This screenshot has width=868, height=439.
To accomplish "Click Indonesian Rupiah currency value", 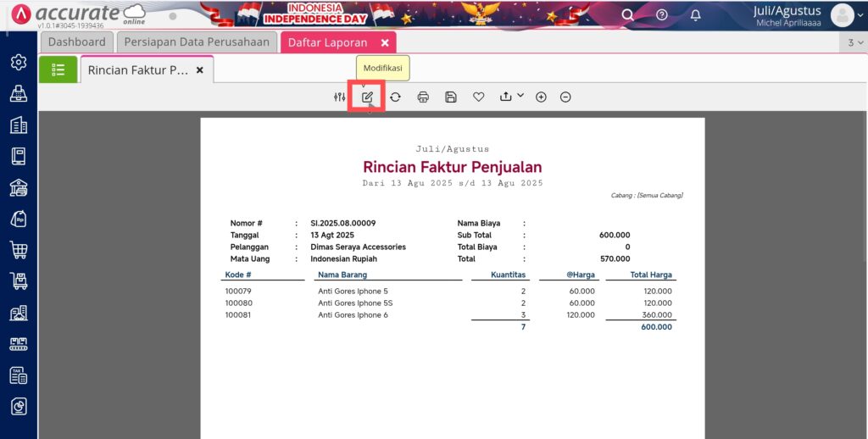I will [x=344, y=258].
